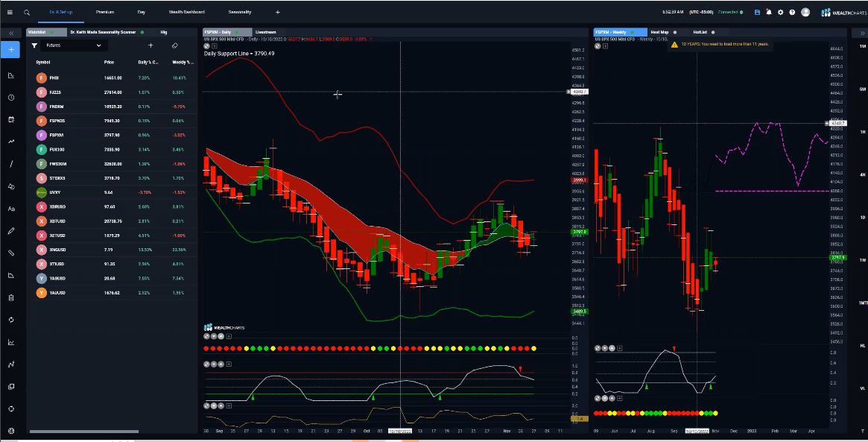Maximize the FSPXM Weekly chart pane with its plus box
Viewport: 868px width, 442px height.
click(605, 46)
